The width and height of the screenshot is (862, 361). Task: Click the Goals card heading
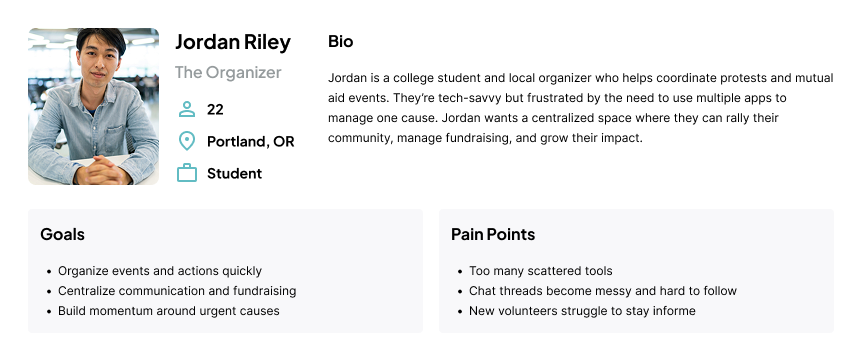tap(62, 234)
